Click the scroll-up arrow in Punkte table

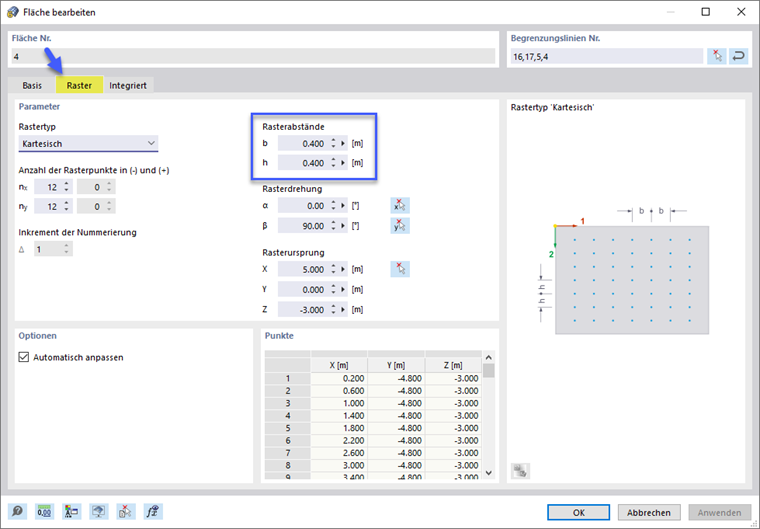[489, 357]
